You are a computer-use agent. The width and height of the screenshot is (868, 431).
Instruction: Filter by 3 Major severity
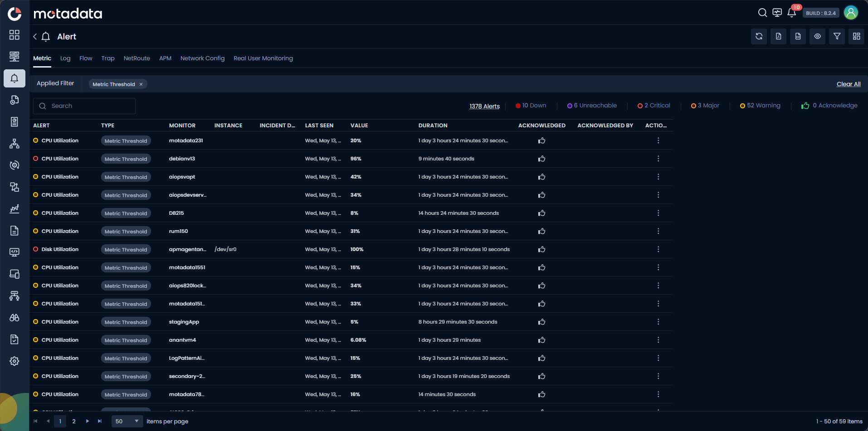coord(705,106)
